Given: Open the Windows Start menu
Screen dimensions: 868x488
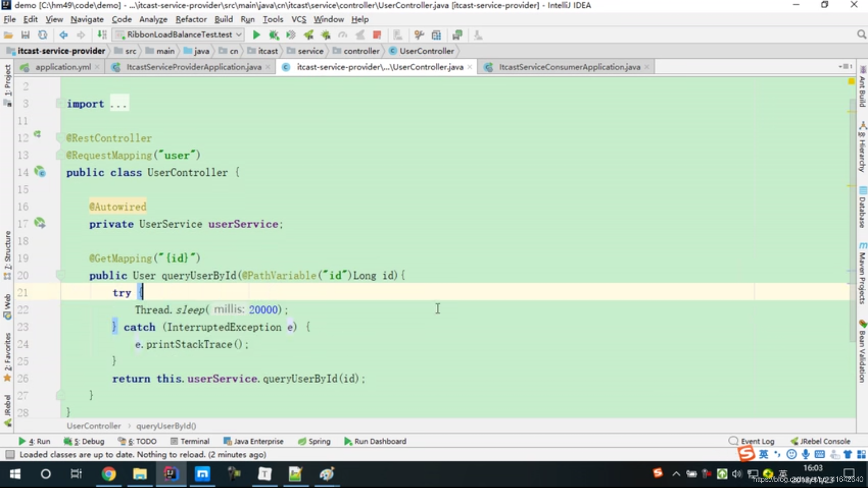Looking at the screenshot, I should pyautogui.click(x=15, y=474).
